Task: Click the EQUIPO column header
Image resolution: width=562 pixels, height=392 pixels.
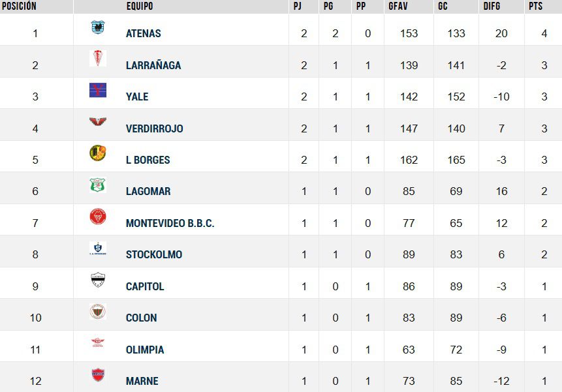Action: coord(140,7)
